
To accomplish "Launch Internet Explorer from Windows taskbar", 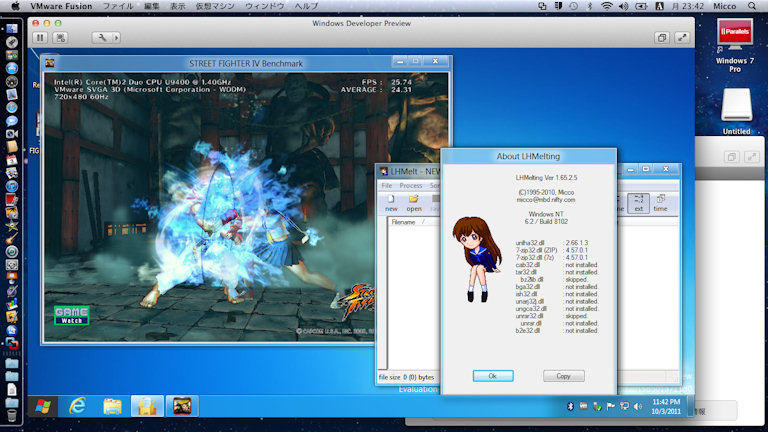I will tap(77, 406).
